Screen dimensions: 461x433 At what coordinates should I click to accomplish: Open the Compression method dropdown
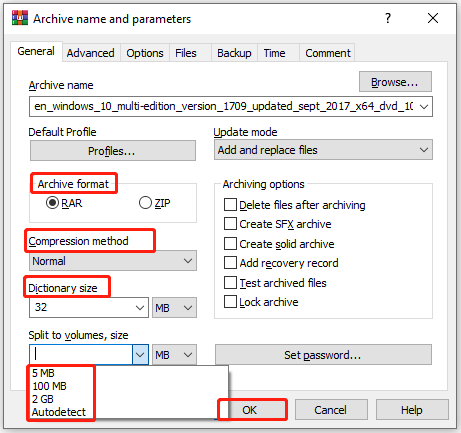tap(113, 261)
